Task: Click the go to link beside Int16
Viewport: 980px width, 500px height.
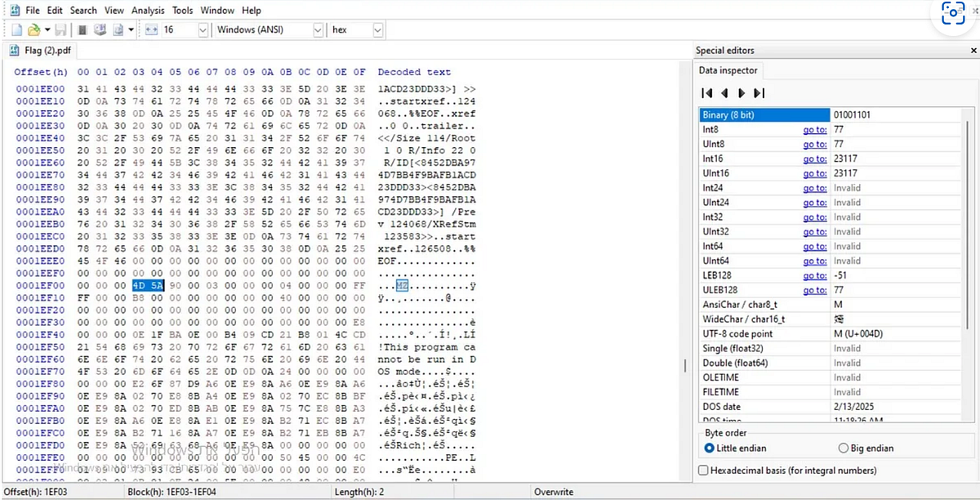Action: [814, 158]
